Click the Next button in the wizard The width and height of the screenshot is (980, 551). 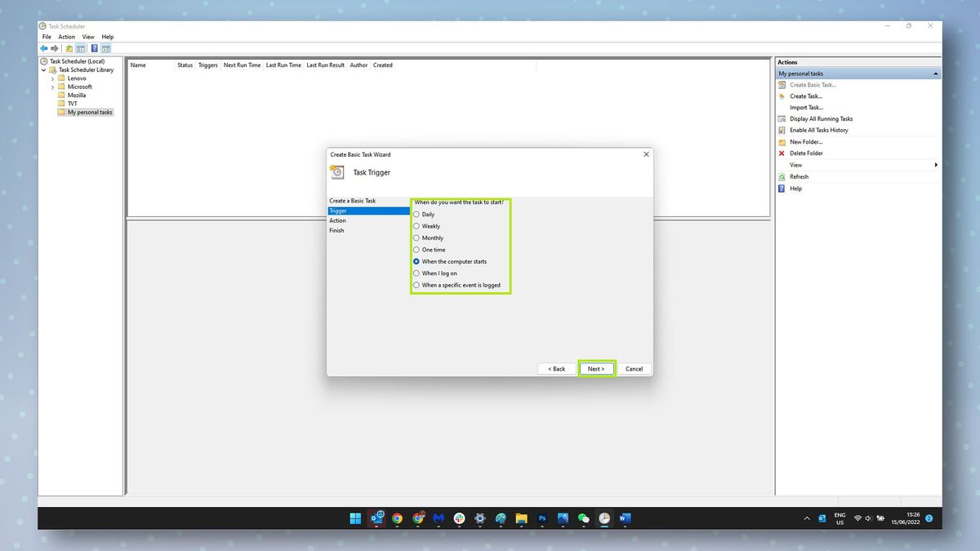pos(596,368)
